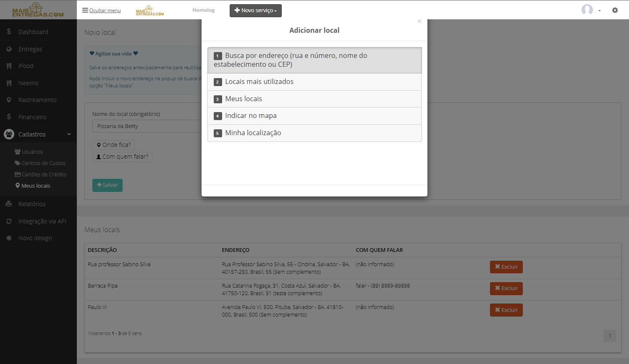Image resolution: width=629 pixels, height=364 pixels.
Task: Delete the Barraca Pipa entry
Action: pos(506,288)
